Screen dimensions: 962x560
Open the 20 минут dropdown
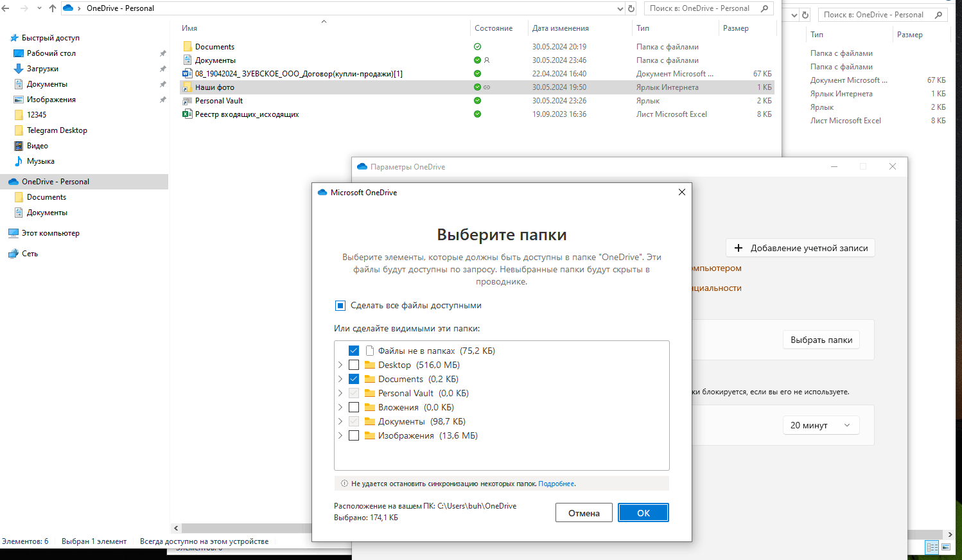pos(821,425)
